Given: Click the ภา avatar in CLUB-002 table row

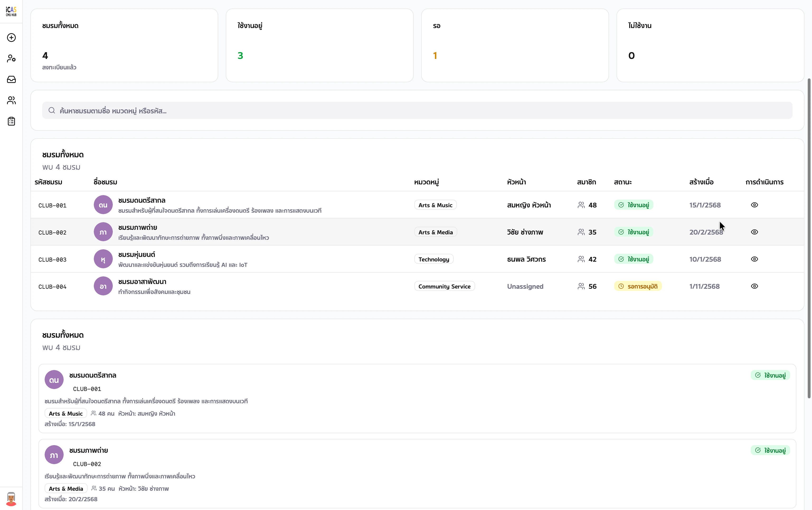Looking at the screenshot, I should 103,232.
